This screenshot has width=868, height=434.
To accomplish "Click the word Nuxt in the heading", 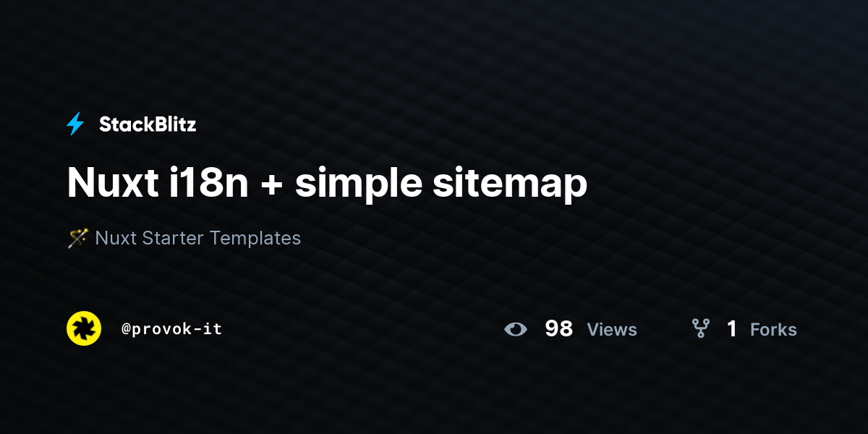I will click(111, 183).
